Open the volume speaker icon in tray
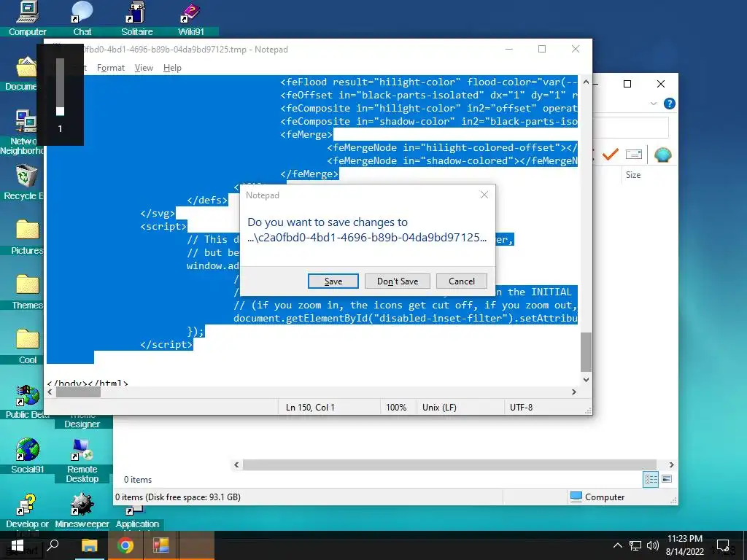Viewport: 747px width, 560px height. [x=653, y=545]
